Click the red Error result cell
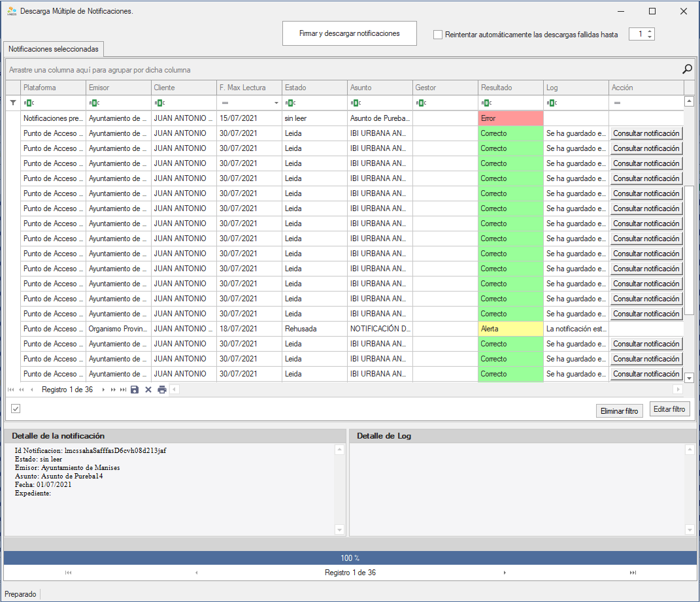The height and width of the screenshot is (602, 700). coord(510,118)
